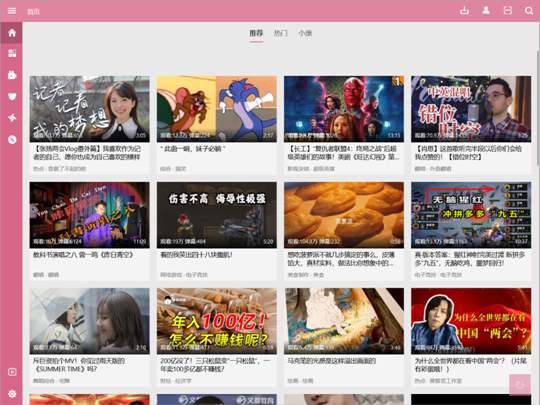Select the Home icon in sidebar
The image size is (540, 405).
12,33
